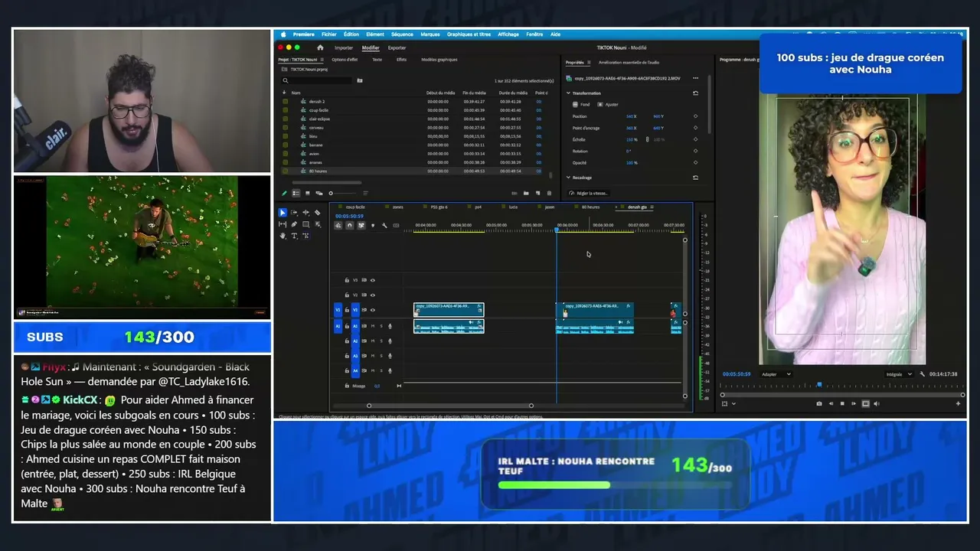Open the Marques menu
The image size is (980, 551).
point(430,34)
